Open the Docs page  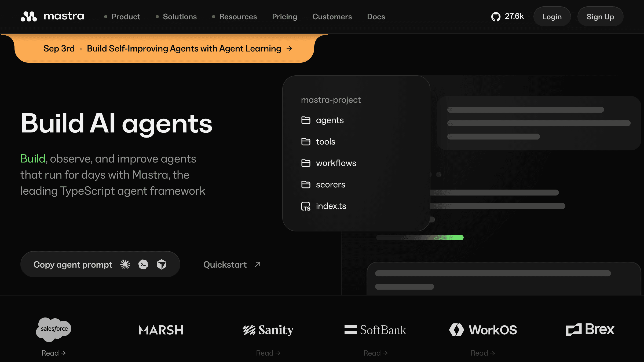376,17
